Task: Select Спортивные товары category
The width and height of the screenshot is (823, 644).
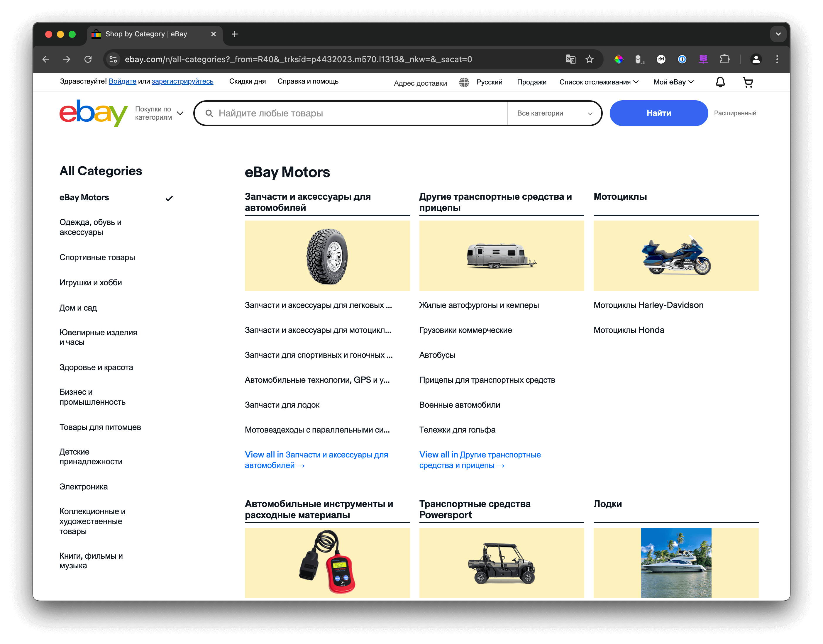Action: [97, 257]
